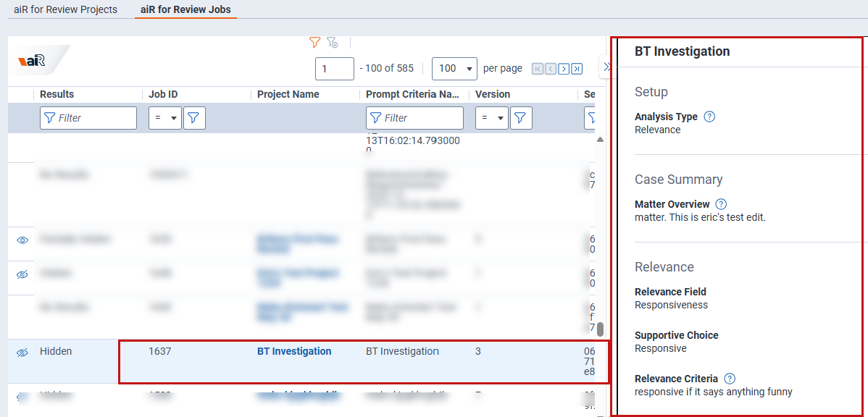This screenshot has width=868, height=417.
Task: Switch to the aiR for Review Projects tab
Action: click(65, 9)
